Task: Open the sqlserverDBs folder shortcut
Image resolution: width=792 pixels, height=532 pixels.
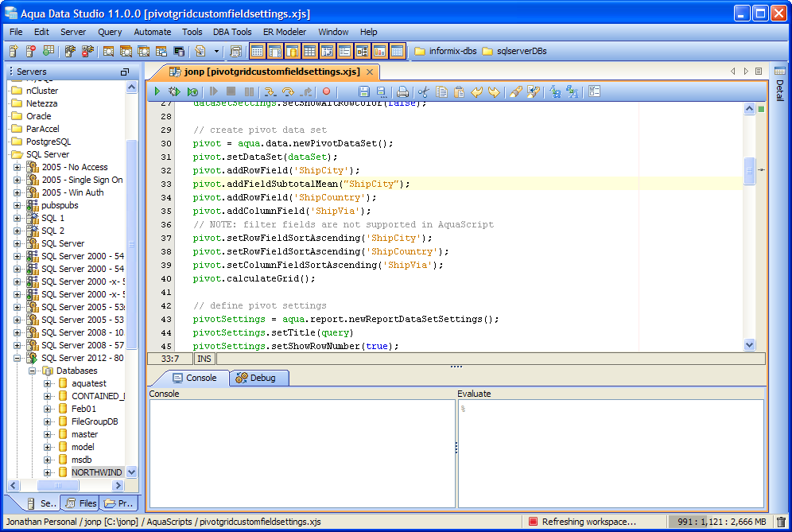Action: click(514, 52)
